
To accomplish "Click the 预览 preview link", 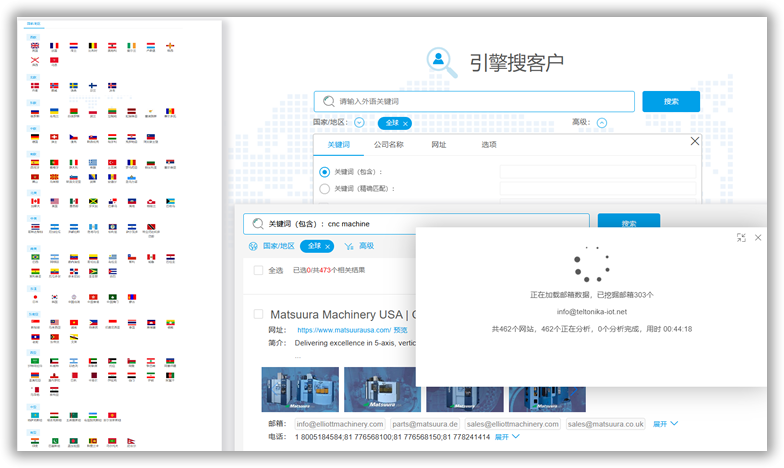I will [400, 330].
